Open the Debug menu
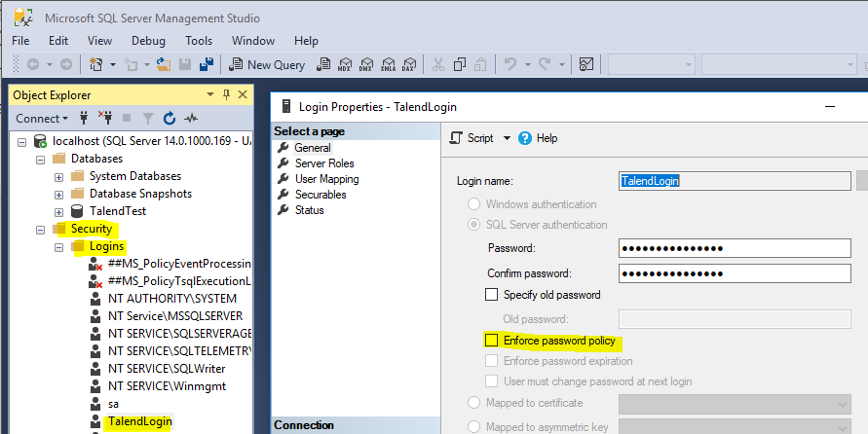Viewport: 868px width, 434px height. 148,41
